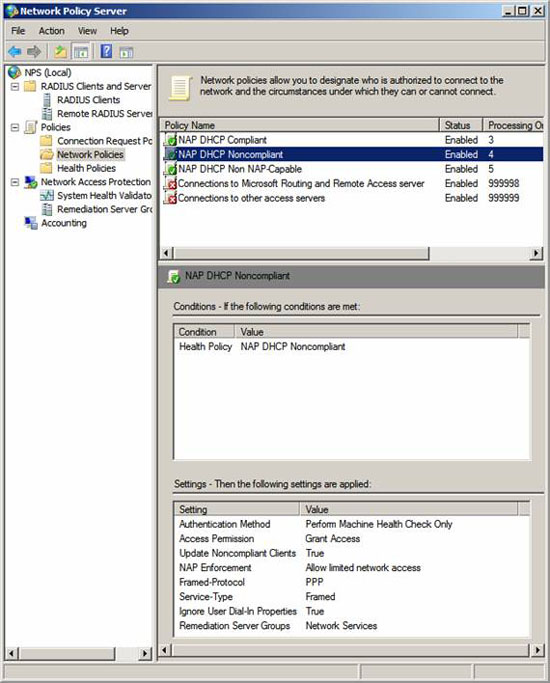Click the policy list horizontal scrollbar thumb
The width and height of the screenshot is (550, 683).
[301, 253]
